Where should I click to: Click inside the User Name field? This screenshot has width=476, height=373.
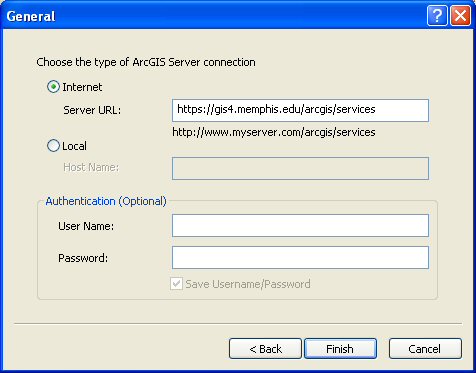(x=300, y=226)
